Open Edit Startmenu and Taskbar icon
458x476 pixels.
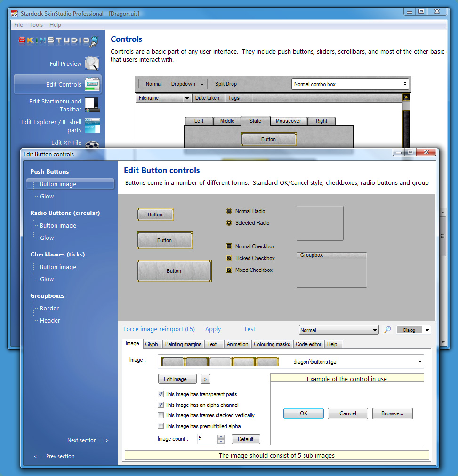coord(92,105)
